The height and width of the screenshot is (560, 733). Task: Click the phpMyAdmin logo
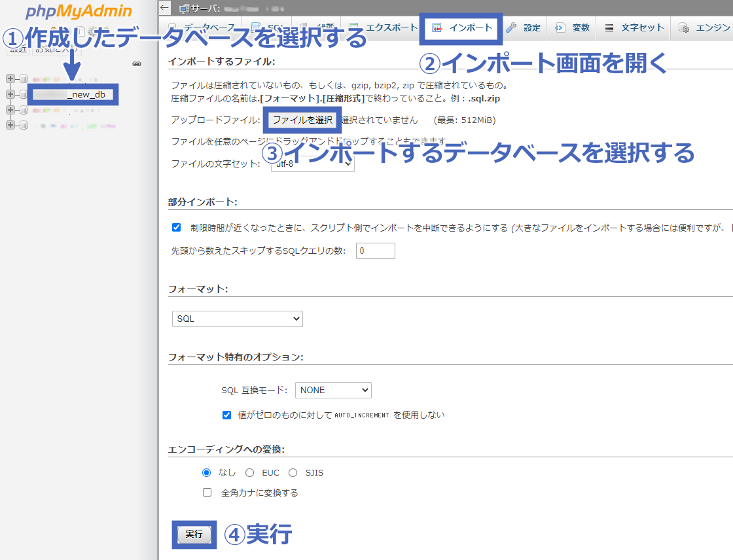click(79, 10)
